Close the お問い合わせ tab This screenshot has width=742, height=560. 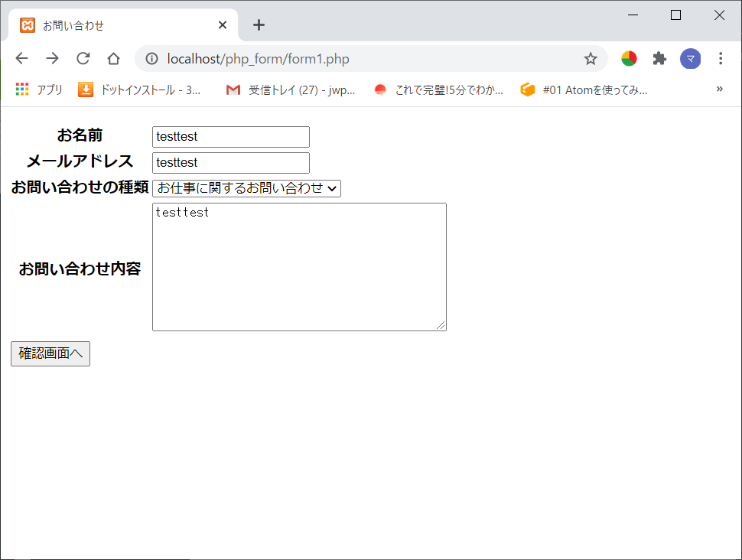(x=223, y=25)
